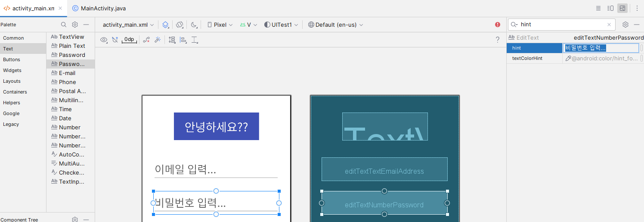Viewport: 644px width, 222px height.
Task: Open the vertical three-dot editor options menu
Action: coord(637,8)
